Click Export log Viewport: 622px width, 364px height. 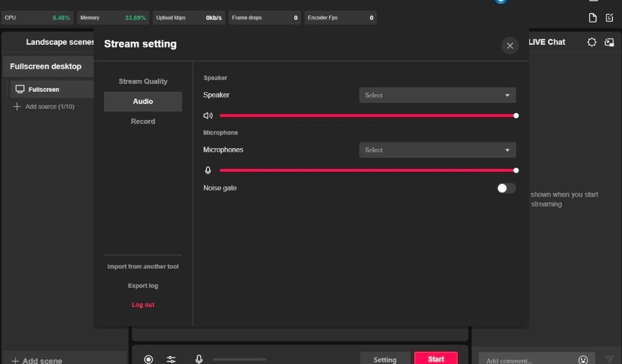pyautogui.click(x=143, y=286)
